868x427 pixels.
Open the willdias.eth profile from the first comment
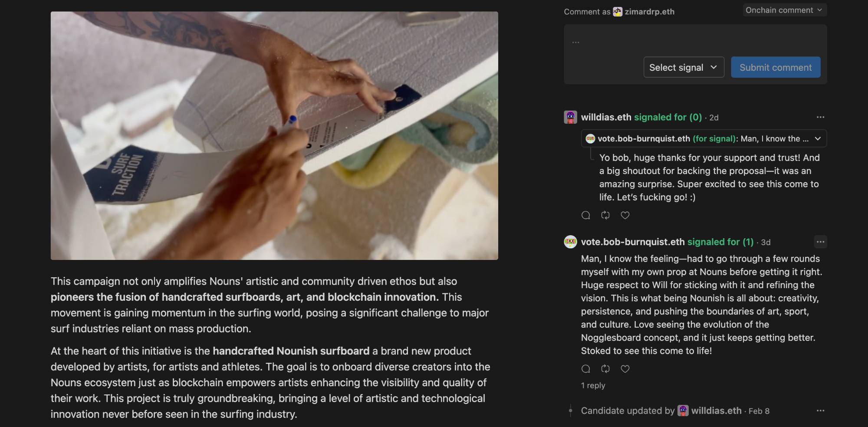pos(606,117)
